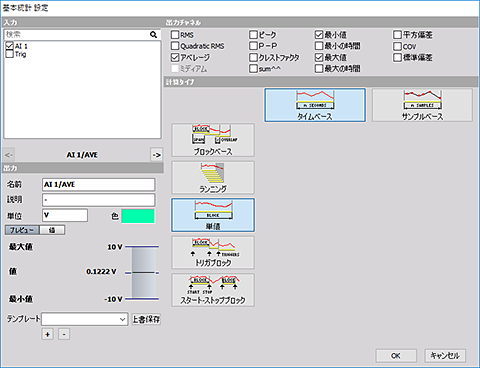Select the タイムベース calculation type
480x368 pixels.
click(x=315, y=105)
